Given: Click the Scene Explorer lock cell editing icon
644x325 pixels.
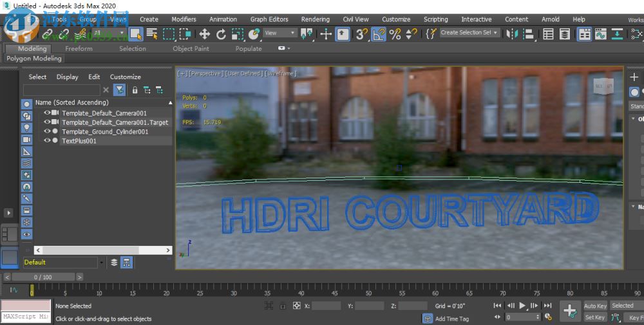Looking at the screenshot, I should [x=135, y=90].
